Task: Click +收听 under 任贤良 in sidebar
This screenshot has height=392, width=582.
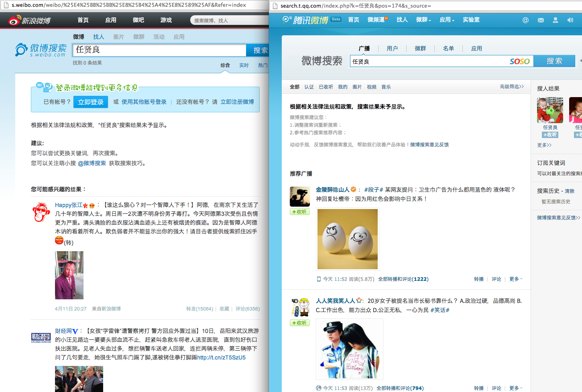Action: point(550,135)
